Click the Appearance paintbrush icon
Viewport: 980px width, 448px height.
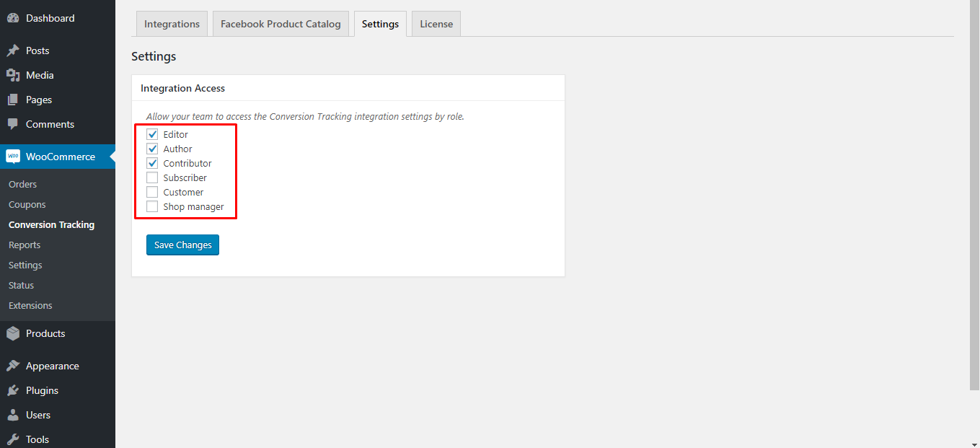(x=13, y=366)
